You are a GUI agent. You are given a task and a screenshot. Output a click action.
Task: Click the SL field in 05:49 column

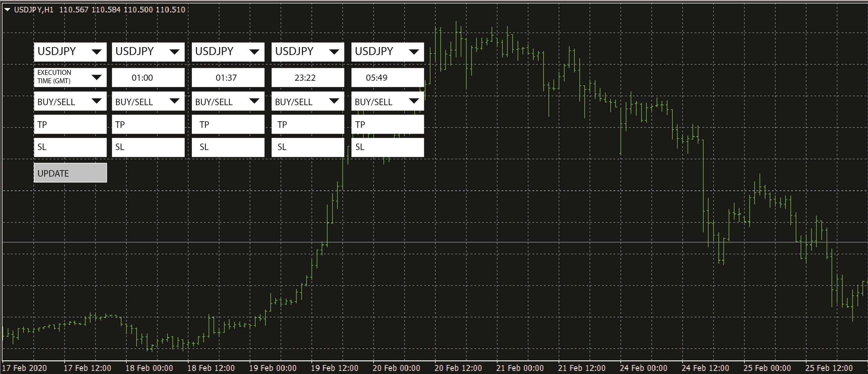pos(387,147)
